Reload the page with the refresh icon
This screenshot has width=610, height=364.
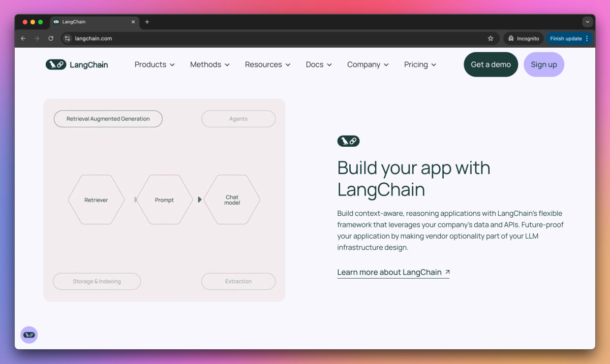[51, 39]
